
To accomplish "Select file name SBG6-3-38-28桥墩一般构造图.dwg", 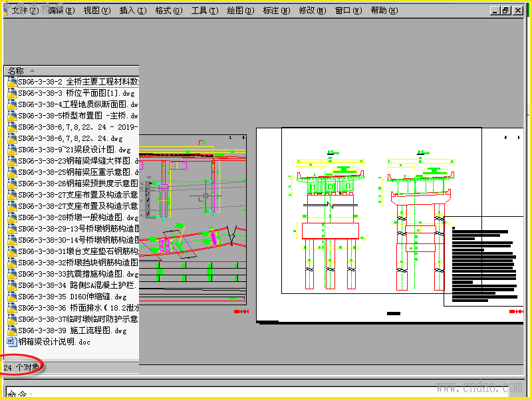I will pos(78,217).
